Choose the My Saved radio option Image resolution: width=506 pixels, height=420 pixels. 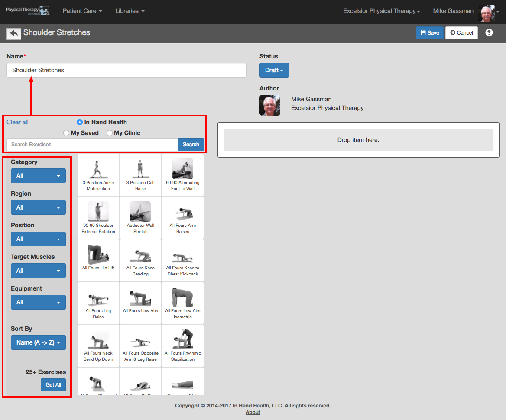66,133
